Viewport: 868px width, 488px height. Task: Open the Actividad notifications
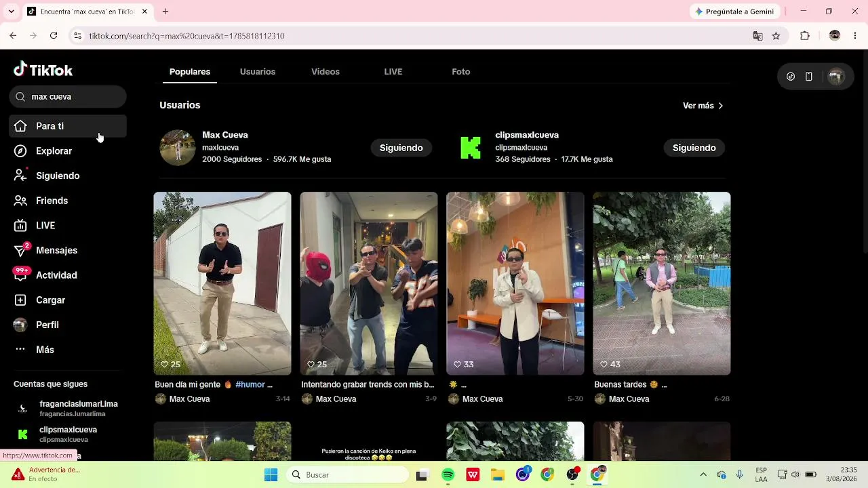click(68, 275)
